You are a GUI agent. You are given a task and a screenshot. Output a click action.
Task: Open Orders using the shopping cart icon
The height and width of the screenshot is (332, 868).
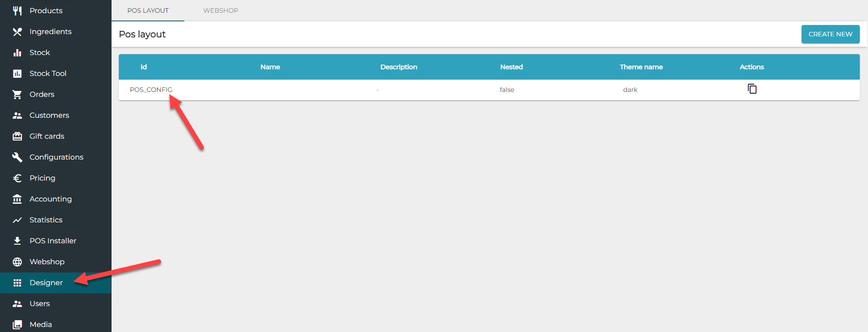tap(17, 94)
